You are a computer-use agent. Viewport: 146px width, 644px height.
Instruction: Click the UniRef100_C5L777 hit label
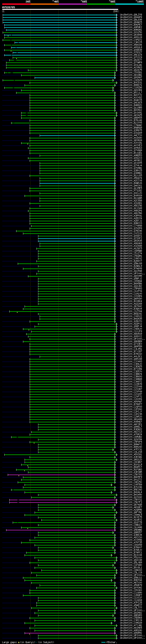131,608
